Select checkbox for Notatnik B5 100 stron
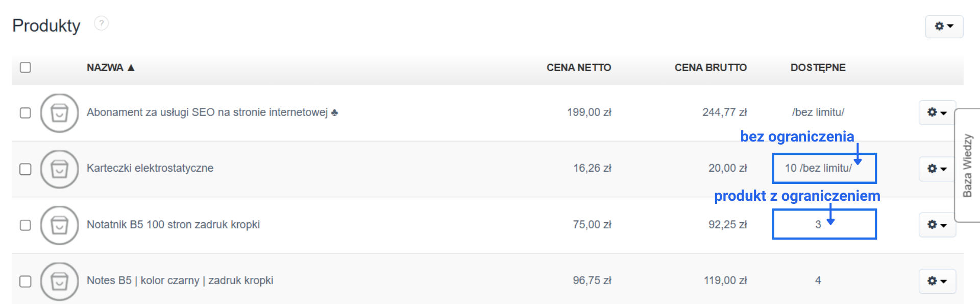The image size is (980, 304). pos(26,225)
